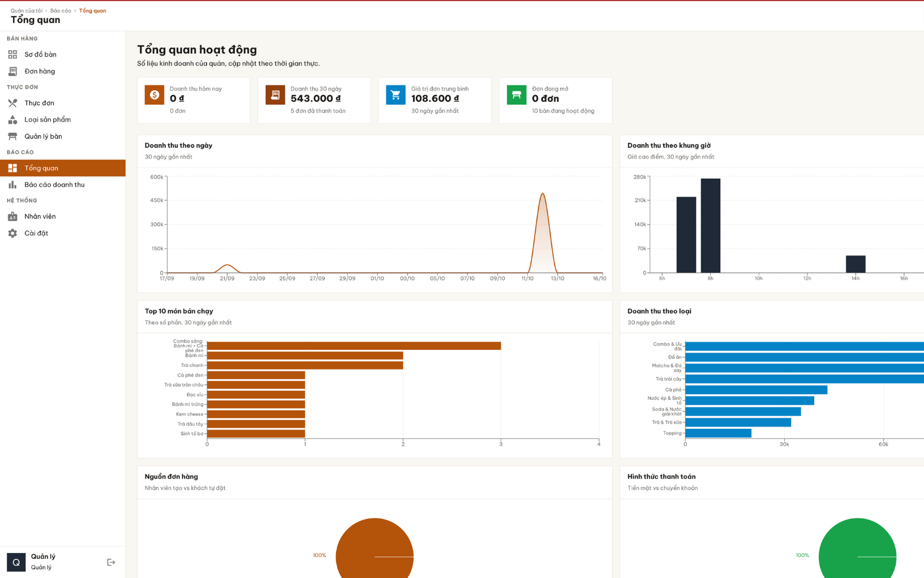
Task: Click the Loại sản phẩm shapes icon
Action: point(13,120)
